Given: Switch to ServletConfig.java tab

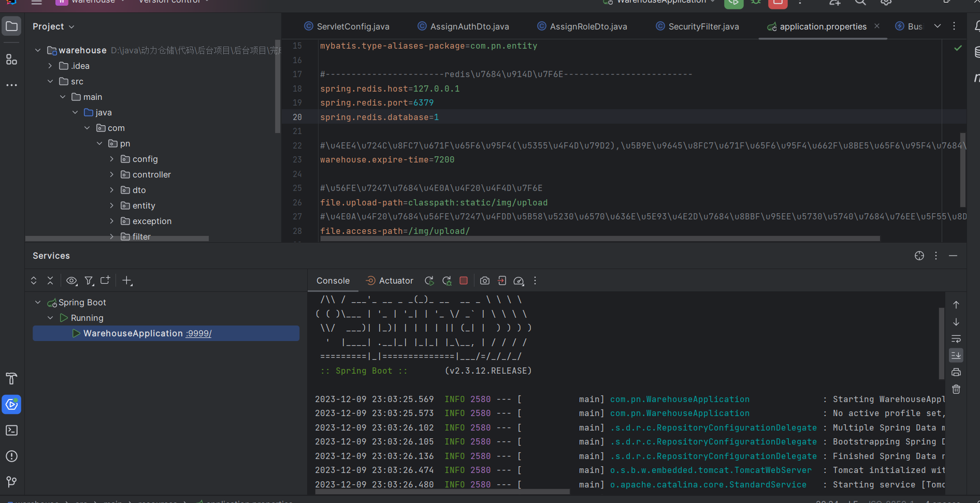Looking at the screenshot, I should click(x=347, y=26).
